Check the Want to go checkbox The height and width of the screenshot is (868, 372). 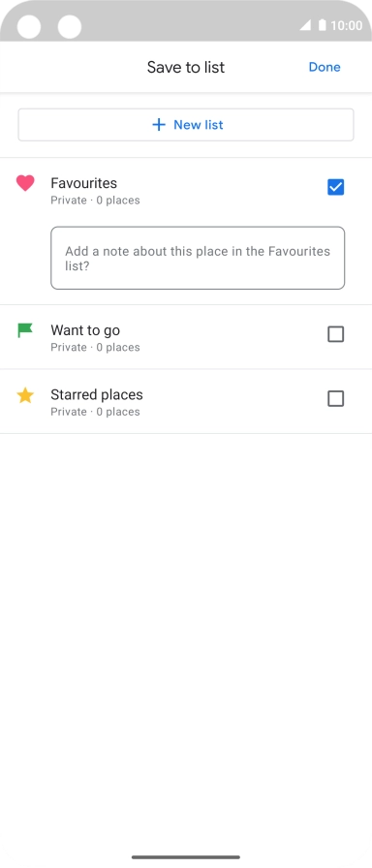click(x=335, y=334)
